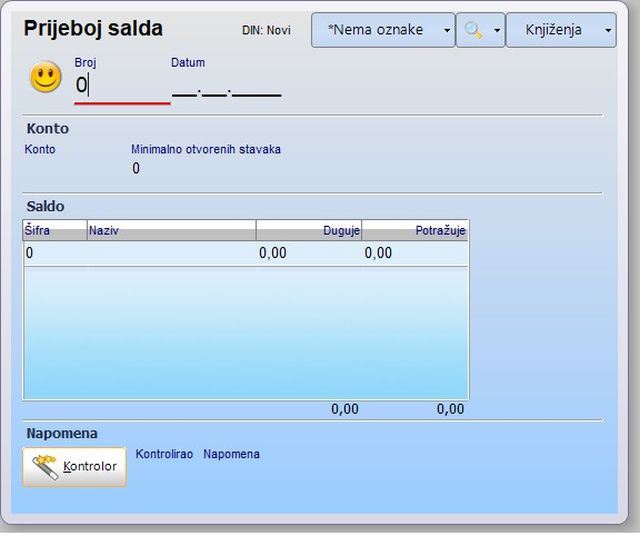Expand the *Nema oznake dropdown arrow

[x=447, y=30]
